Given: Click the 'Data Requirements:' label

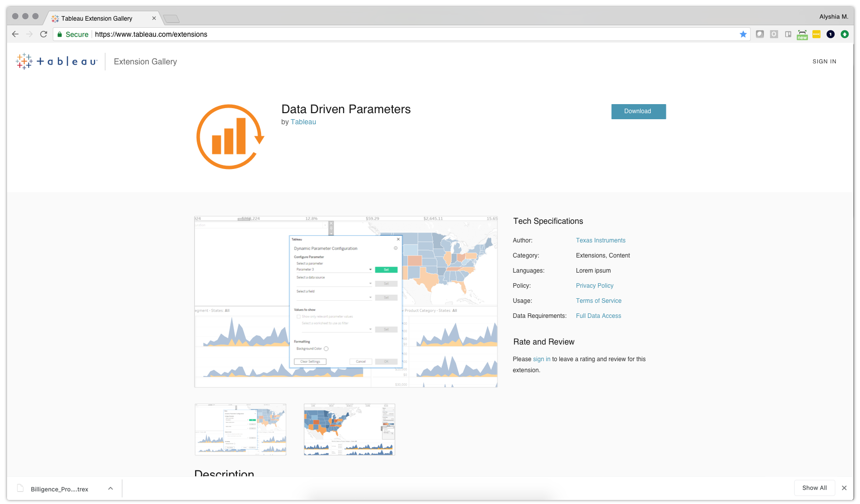Looking at the screenshot, I should point(540,316).
